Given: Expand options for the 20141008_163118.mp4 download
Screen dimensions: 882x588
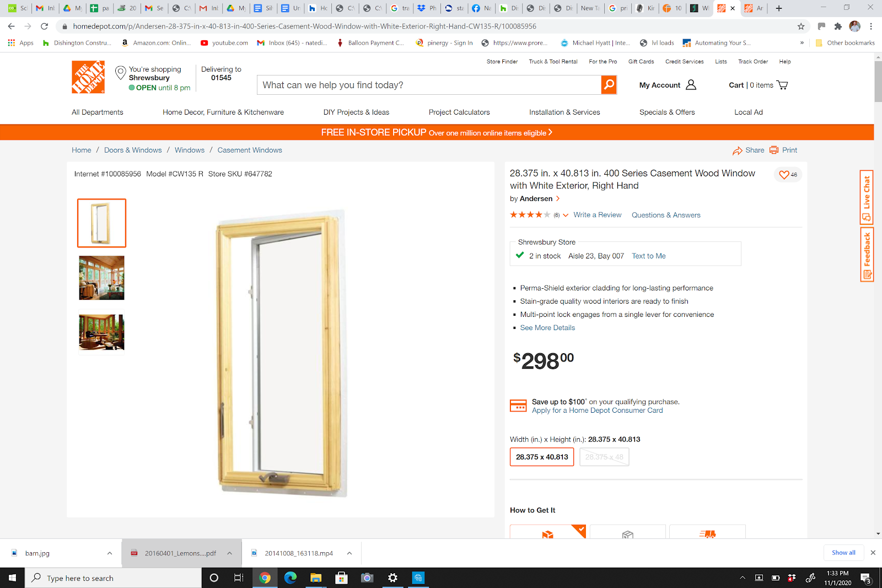Looking at the screenshot, I should [x=349, y=553].
